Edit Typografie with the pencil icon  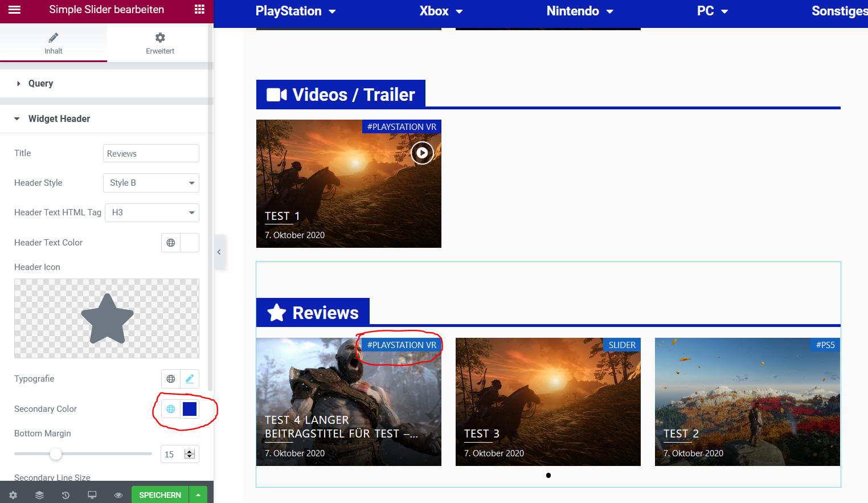190,379
